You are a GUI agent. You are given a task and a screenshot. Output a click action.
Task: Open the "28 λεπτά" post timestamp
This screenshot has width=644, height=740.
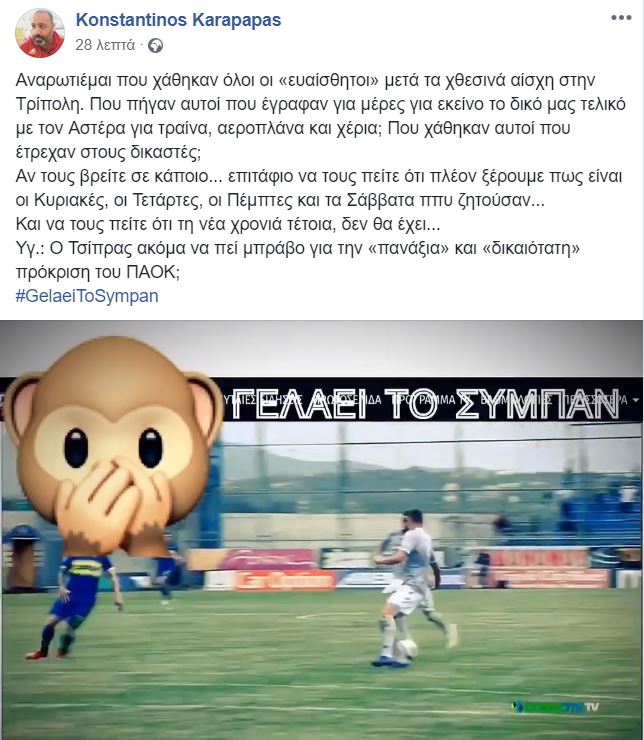point(105,45)
